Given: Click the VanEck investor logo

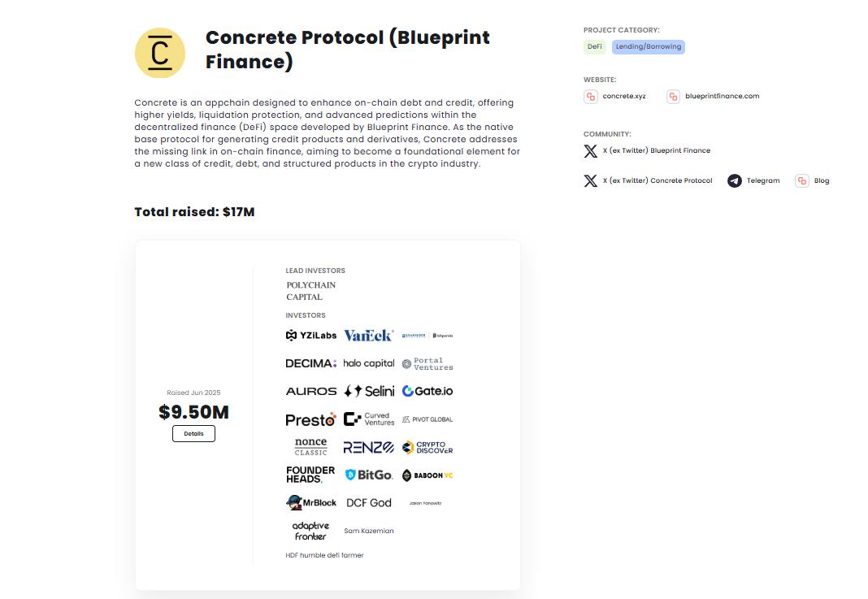Looking at the screenshot, I should (368, 336).
